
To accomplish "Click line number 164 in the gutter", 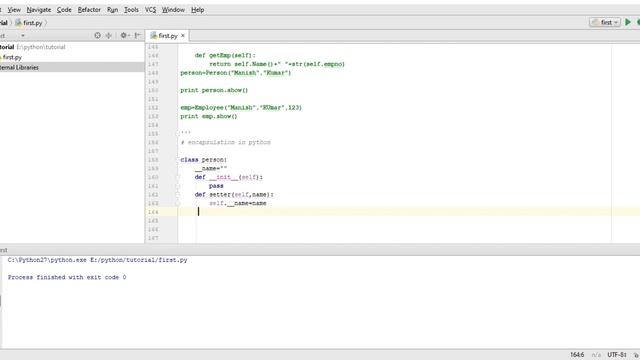I will [x=153, y=212].
